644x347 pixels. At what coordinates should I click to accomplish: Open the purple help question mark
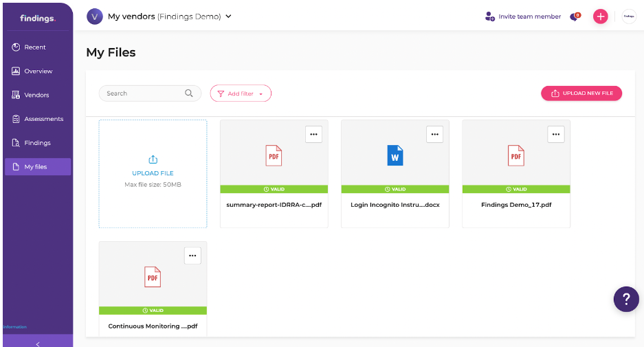626,299
